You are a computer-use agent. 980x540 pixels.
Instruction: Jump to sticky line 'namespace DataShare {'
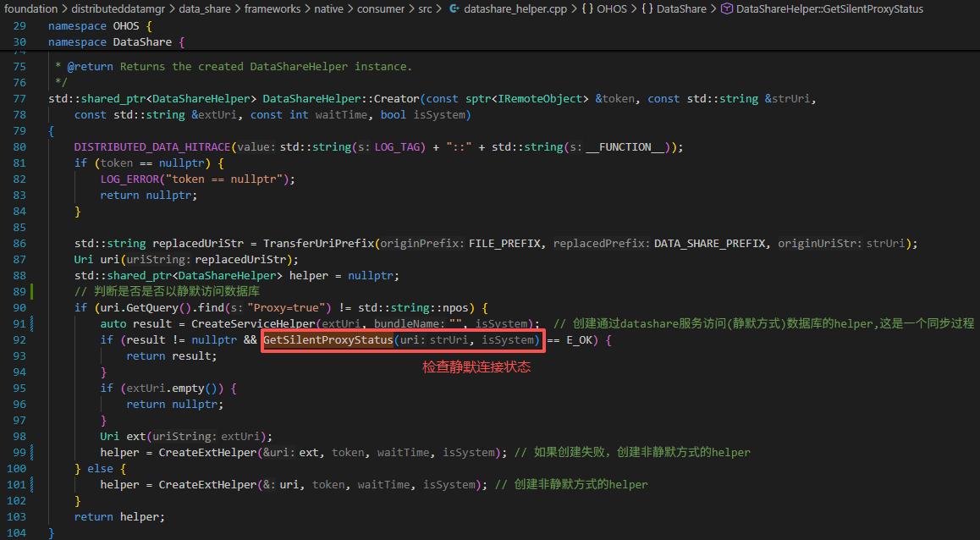[116, 42]
